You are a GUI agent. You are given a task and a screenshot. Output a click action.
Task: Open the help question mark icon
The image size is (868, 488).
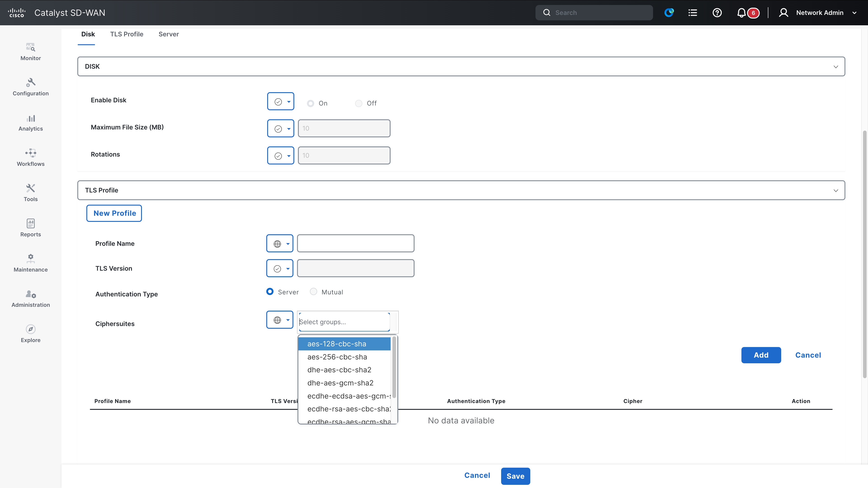click(717, 13)
